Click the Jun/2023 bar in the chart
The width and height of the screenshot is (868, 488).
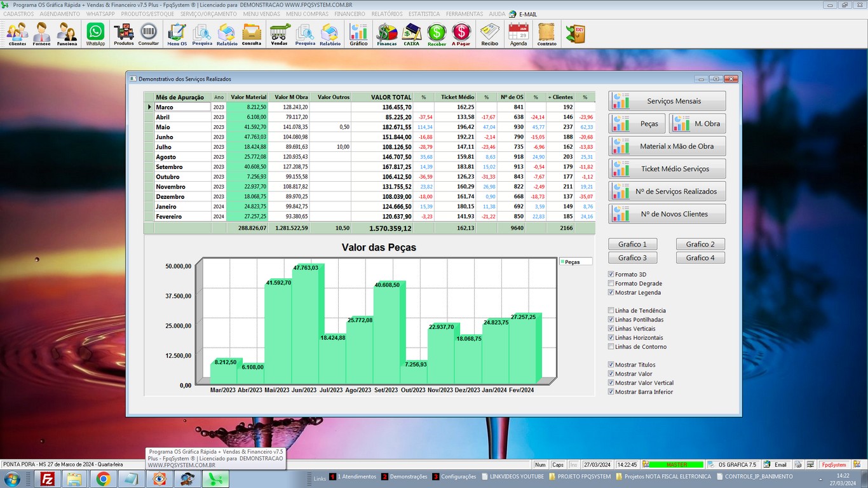pos(308,324)
